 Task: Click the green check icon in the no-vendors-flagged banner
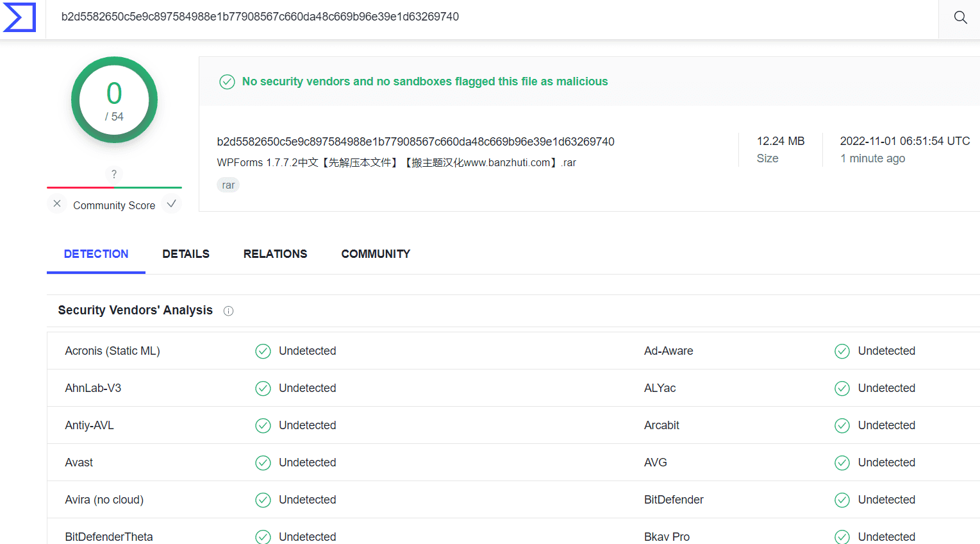(x=227, y=81)
